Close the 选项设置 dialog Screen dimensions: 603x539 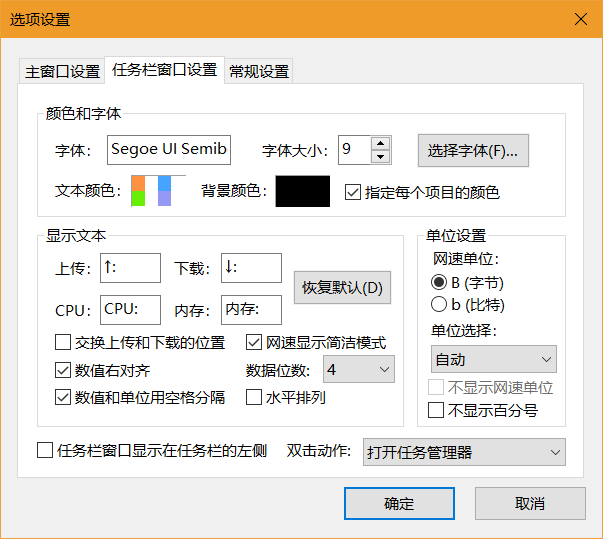[x=581, y=19]
